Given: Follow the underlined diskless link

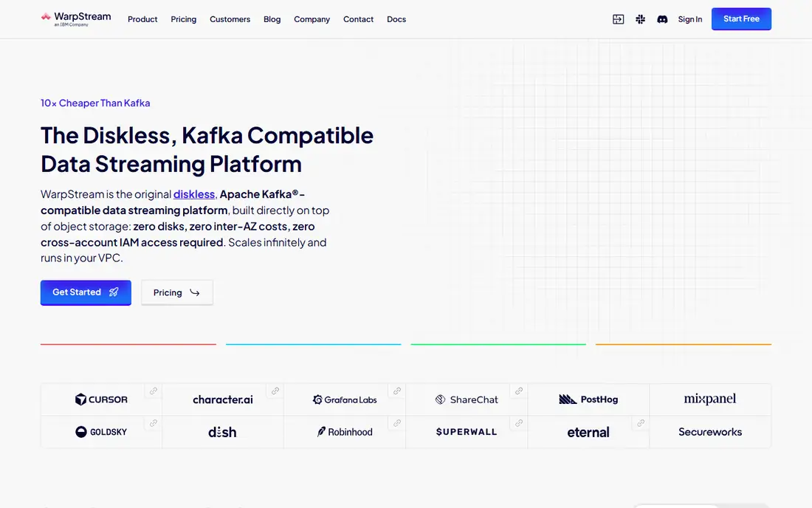Looking at the screenshot, I should [193, 194].
